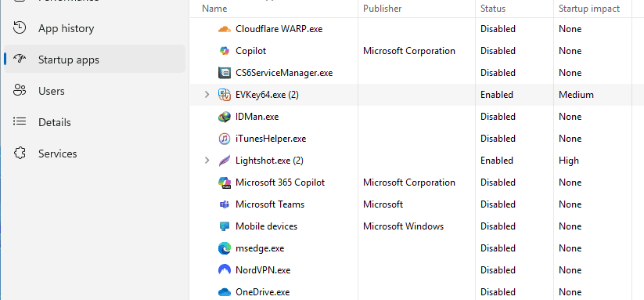The image size is (644, 300).
Task: Click the Copilot app icon
Action: 225,51
